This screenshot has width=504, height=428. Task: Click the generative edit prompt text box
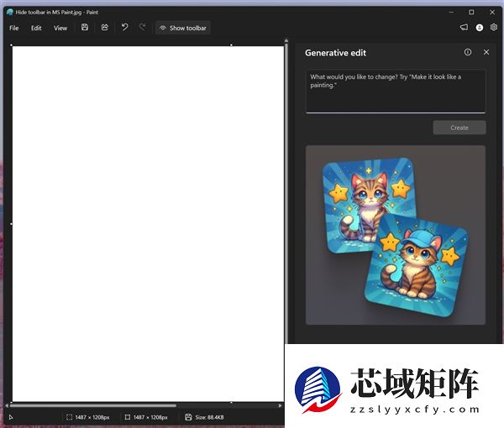pyautogui.click(x=396, y=91)
